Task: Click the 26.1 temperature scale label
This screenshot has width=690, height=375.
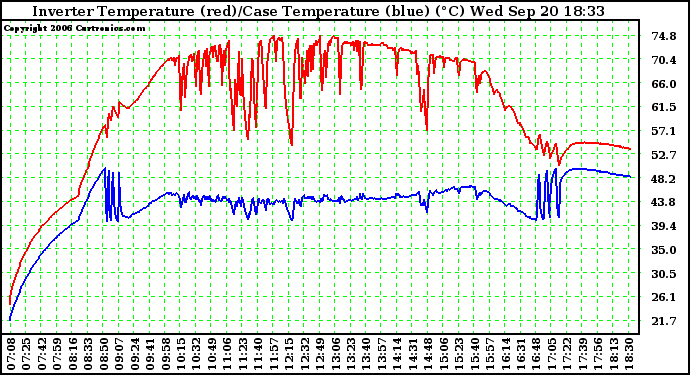Action: pyautogui.click(x=664, y=298)
